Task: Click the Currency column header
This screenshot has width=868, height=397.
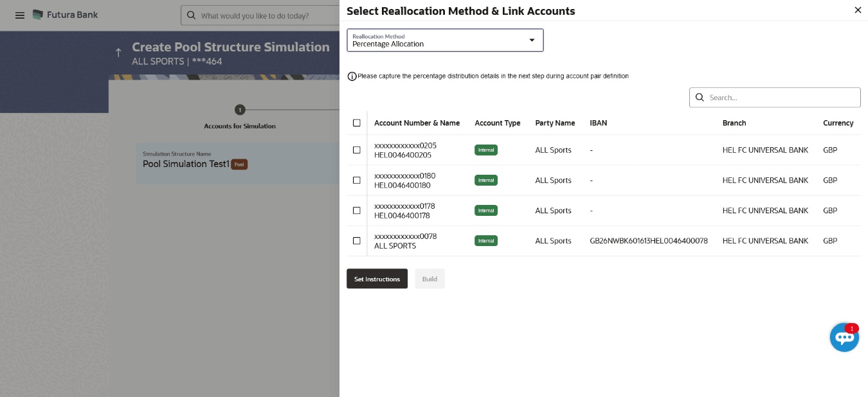Action: [x=838, y=123]
